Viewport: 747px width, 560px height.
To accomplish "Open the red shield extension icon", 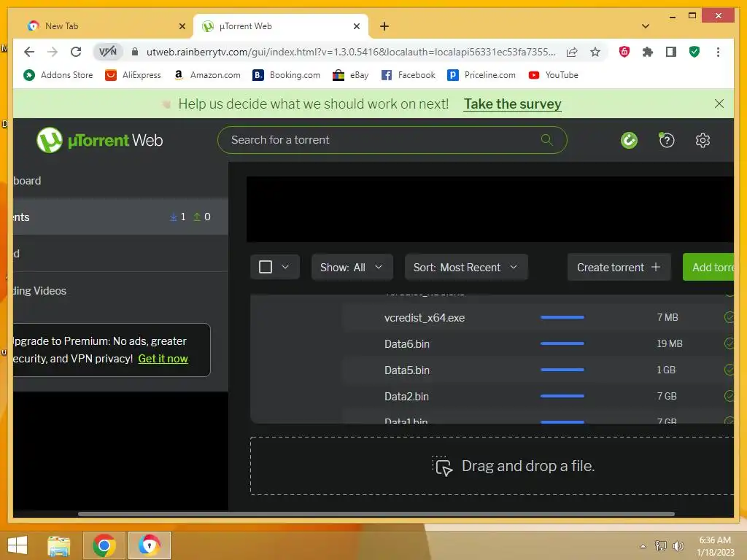I will 624,52.
